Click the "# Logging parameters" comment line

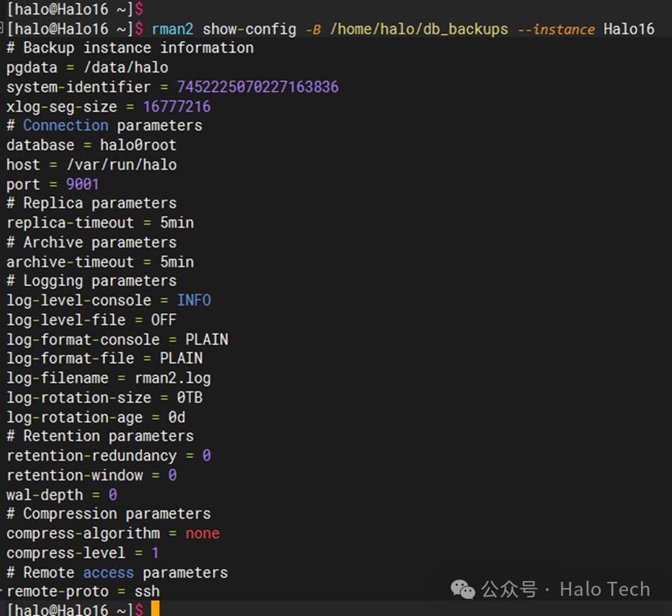[92, 281]
